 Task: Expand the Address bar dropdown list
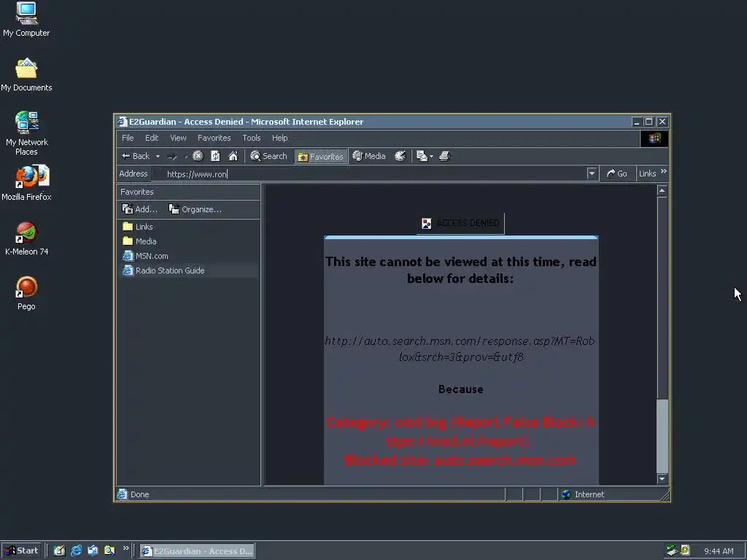(592, 174)
